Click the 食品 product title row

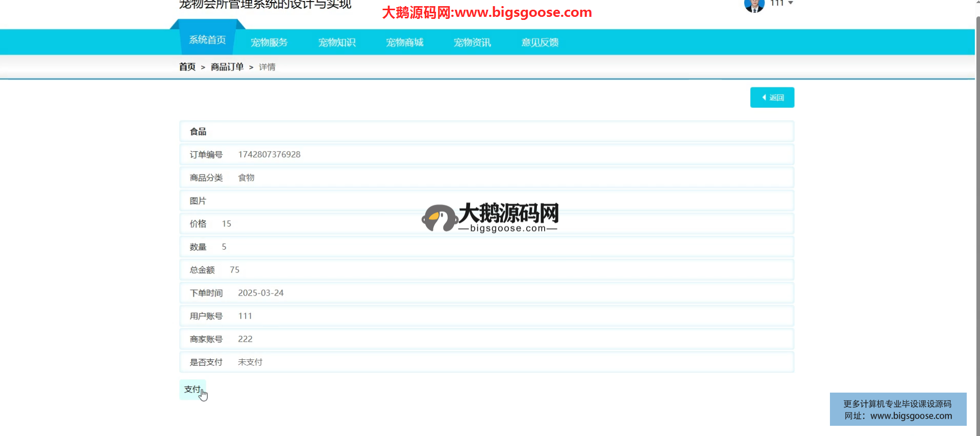[198, 132]
